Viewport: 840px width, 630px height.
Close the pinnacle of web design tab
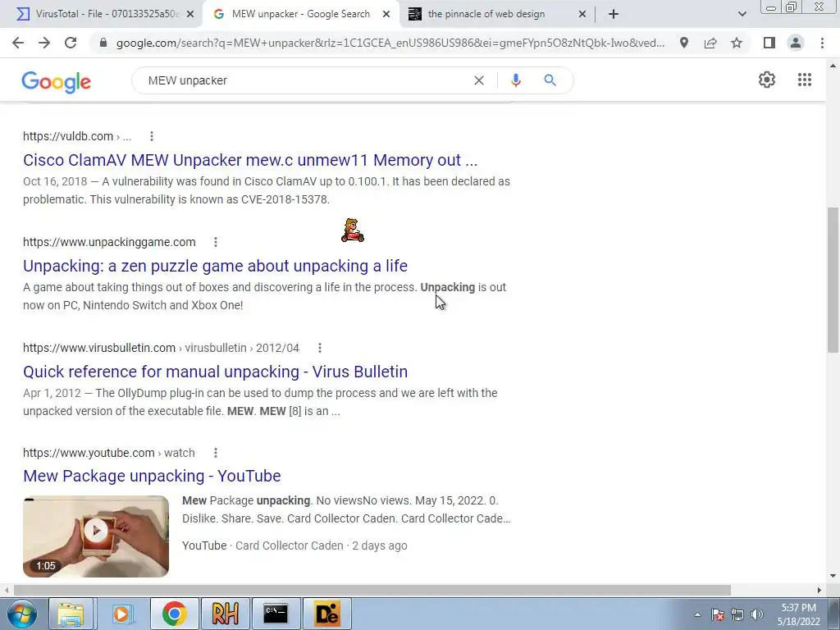click(582, 15)
